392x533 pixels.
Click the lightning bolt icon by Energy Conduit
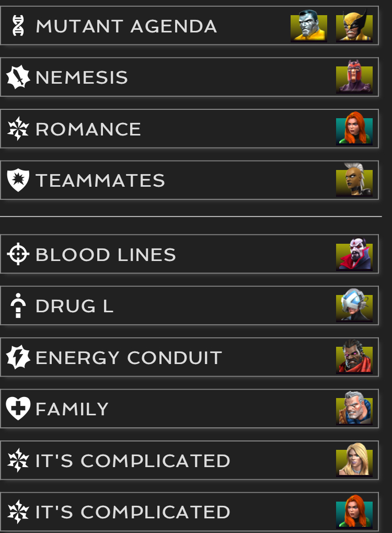[x=18, y=357]
